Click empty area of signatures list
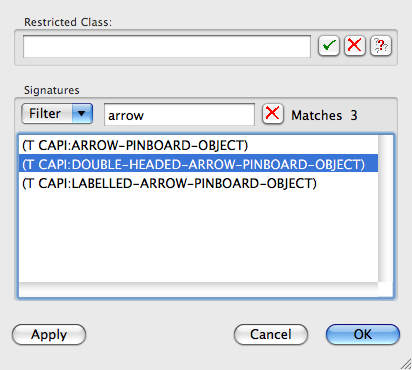The width and height of the screenshot is (412, 370). point(198,237)
